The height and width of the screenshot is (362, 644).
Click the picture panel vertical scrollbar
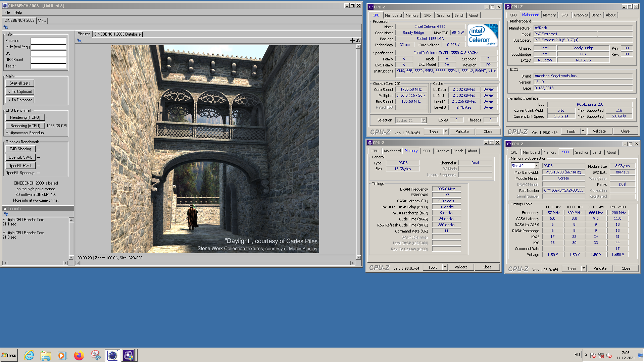click(358, 152)
